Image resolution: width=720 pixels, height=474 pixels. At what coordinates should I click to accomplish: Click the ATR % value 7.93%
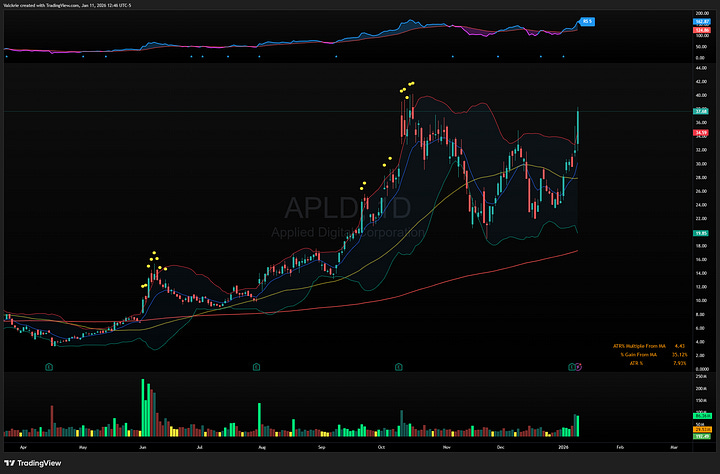coord(680,363)
